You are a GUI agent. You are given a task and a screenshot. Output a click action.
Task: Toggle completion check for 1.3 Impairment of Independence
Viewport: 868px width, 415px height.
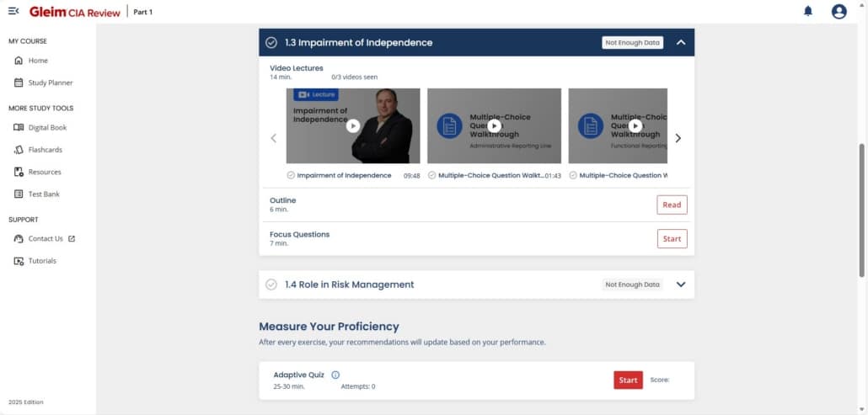pos(271,43)
